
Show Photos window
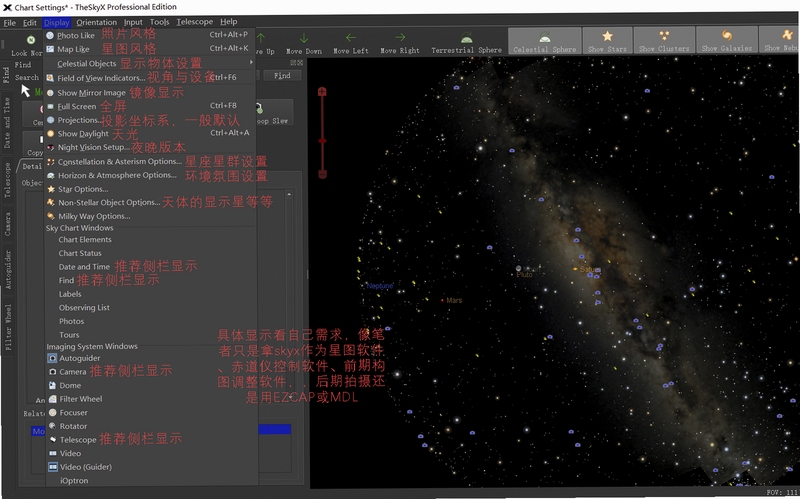click(x=71, y=321)
